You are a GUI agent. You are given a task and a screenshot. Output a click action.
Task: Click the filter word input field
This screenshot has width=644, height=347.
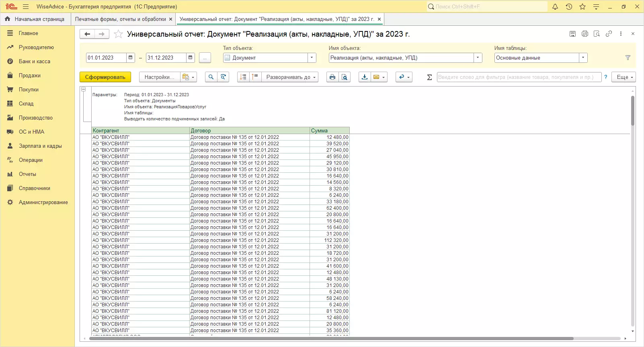[519, 77]
